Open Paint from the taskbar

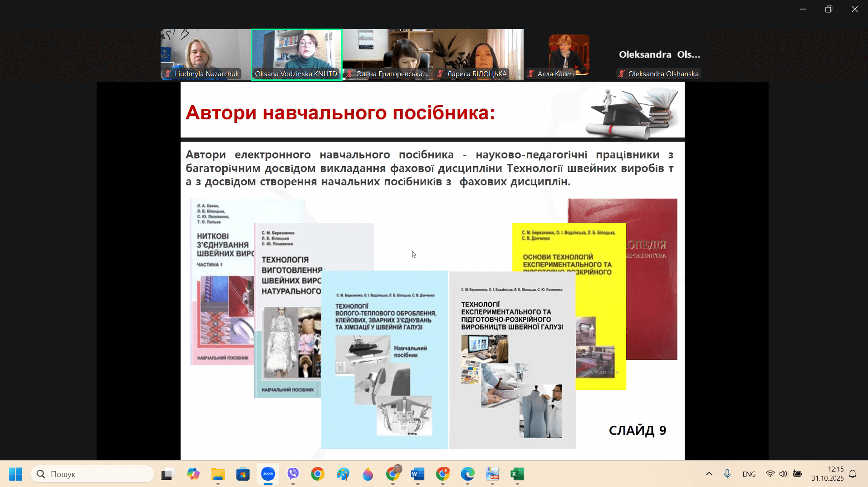coord(343,474)
